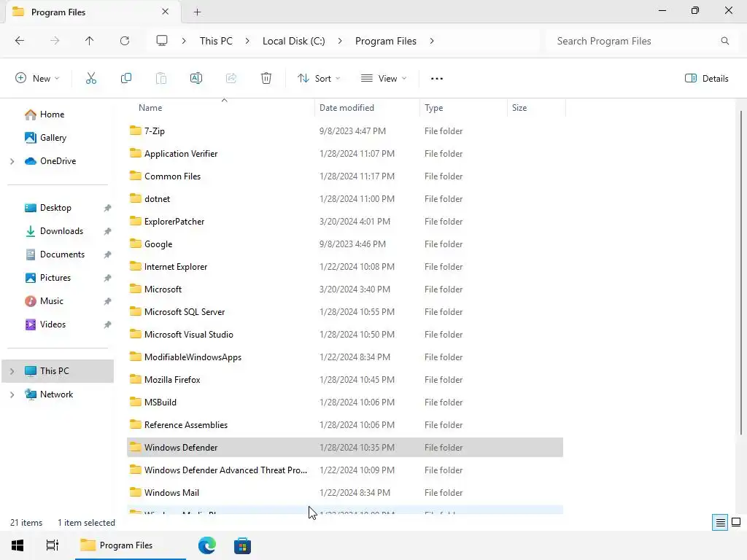Click Program Files breadcrumb segment
The image size is (747, 560).
(x=385, y=41)
